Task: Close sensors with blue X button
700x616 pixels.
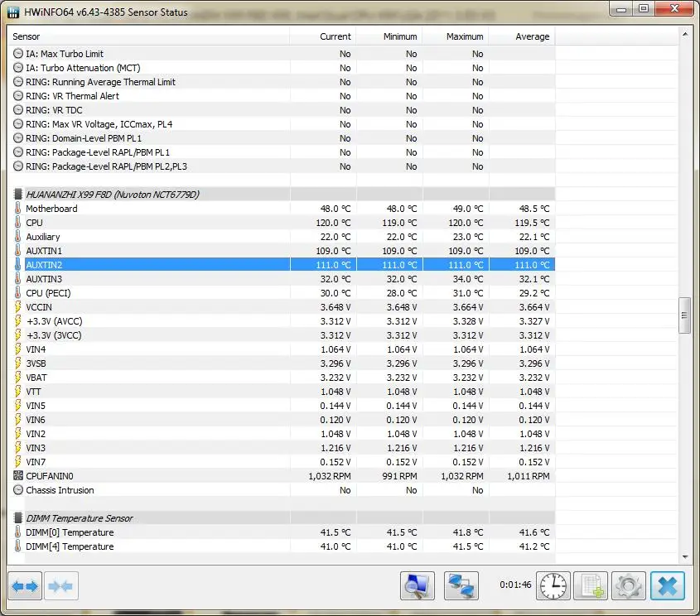Action: pos(668,585)
